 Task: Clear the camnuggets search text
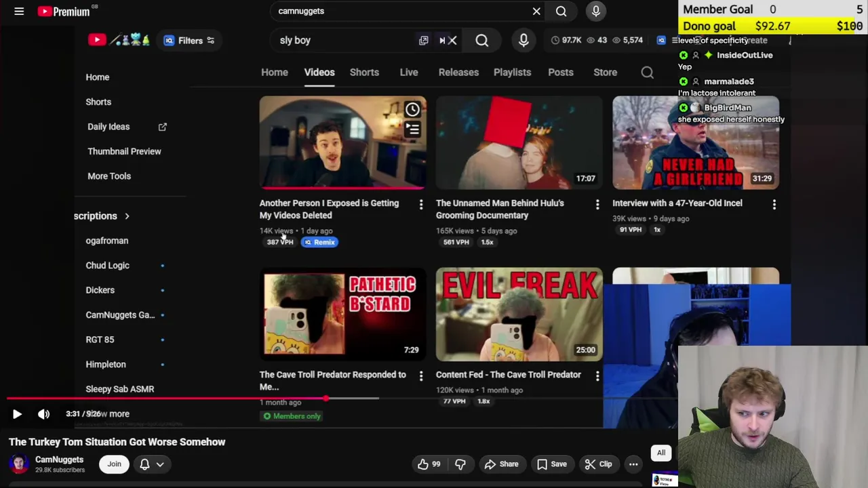[x=536, y=11]
